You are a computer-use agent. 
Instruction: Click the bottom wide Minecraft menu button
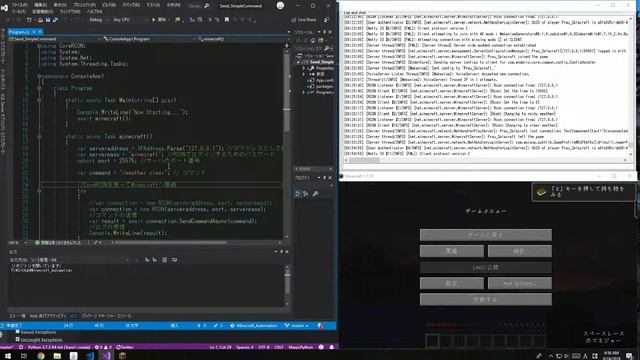tap(486, 300)
